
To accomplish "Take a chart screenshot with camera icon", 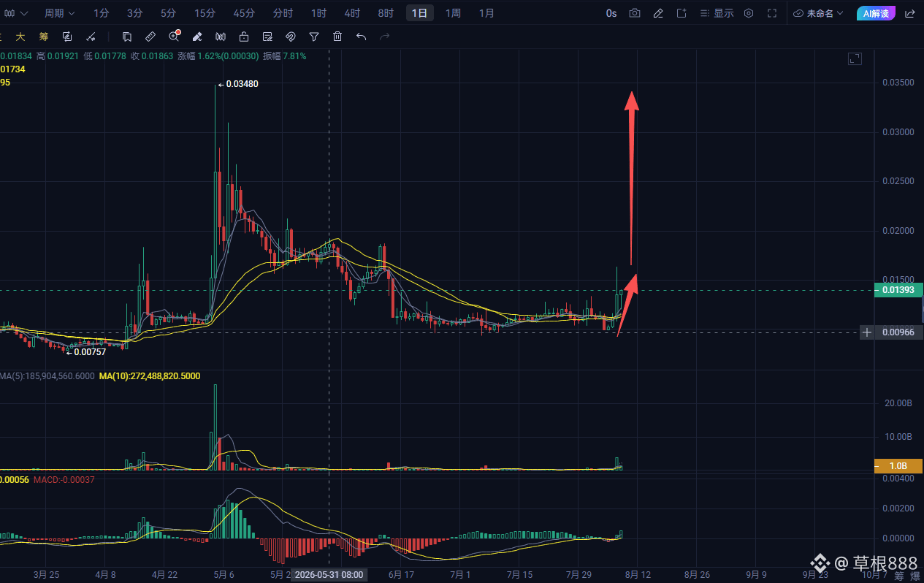I will [635, 13].
